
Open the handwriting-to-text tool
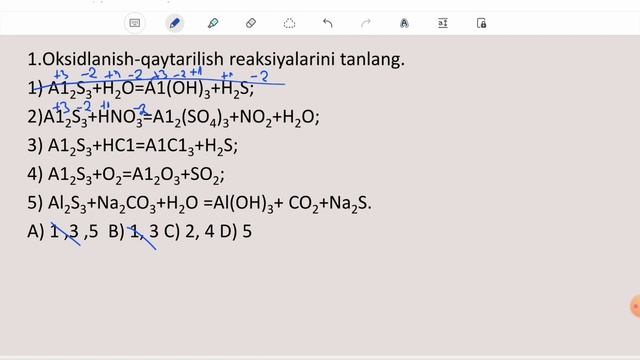coord(404,23)
